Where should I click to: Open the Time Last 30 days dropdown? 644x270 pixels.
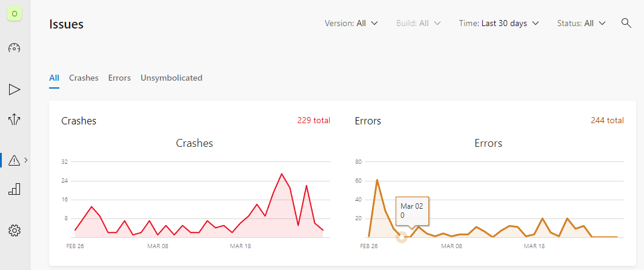click(x=499, y=24)
